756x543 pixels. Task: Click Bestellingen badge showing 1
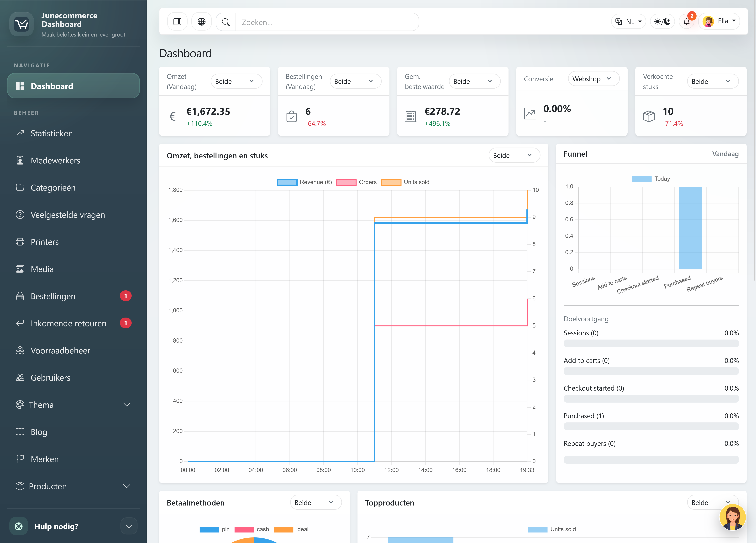click(126, 296)
